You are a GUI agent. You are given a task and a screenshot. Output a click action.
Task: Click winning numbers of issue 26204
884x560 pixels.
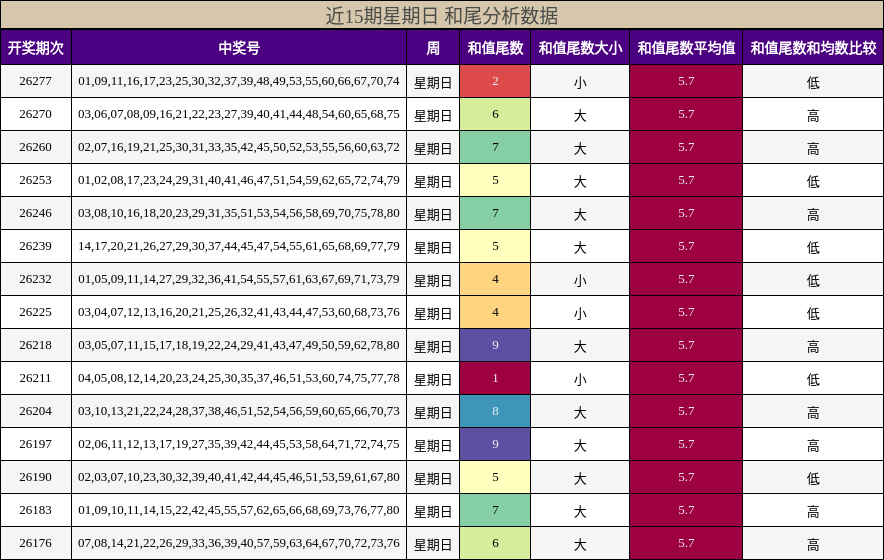click(239, 411)
